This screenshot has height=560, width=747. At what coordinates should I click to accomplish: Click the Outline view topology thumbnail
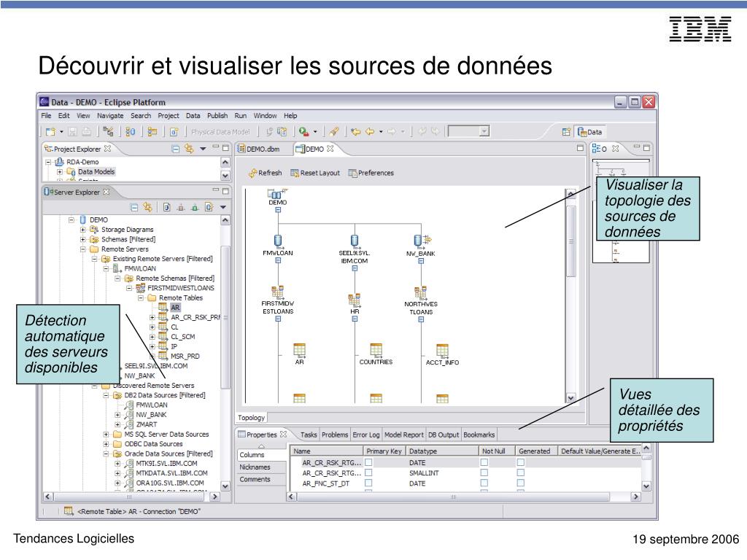tap(621, 211)
